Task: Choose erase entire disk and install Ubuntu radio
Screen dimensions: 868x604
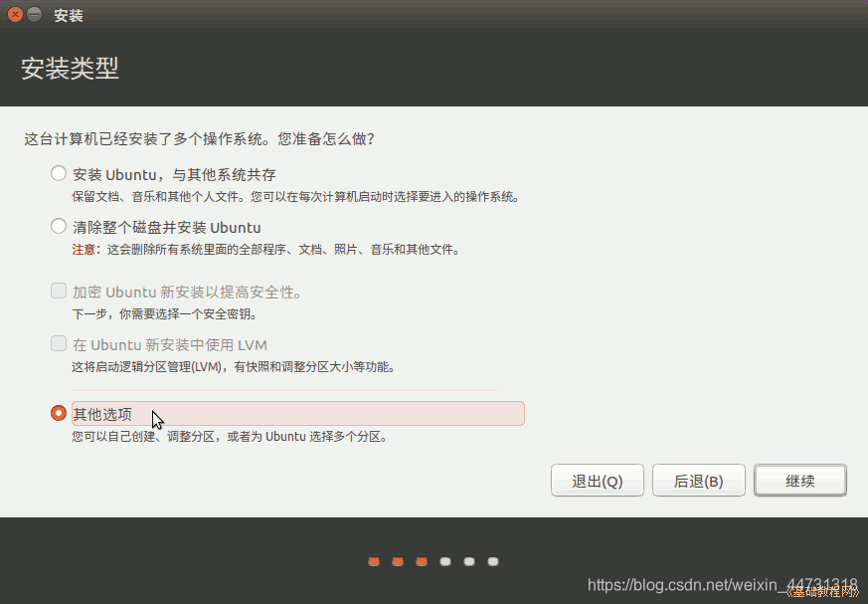Action: [59, 227]
